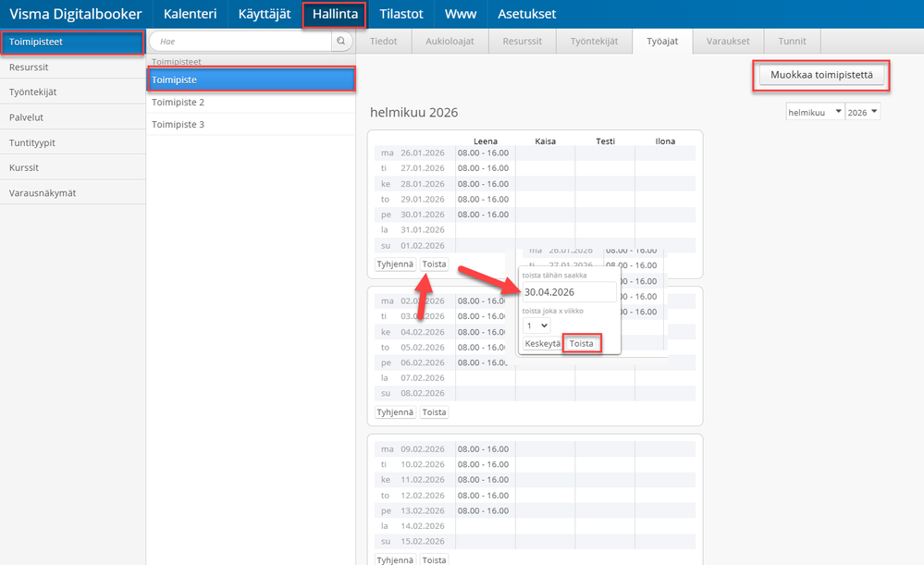Image resolution: width=924 pixels, height=565 pixels.
Task: Click Leena's 08.00 - 16.00 on 26.01.2026
Action: click(x=483, y=153)
